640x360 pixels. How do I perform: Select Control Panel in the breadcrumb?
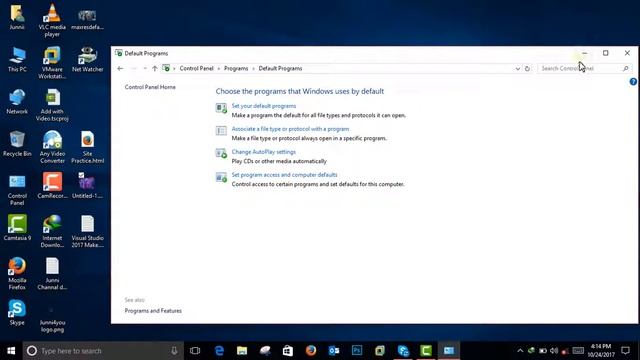[x=196, y=68]
